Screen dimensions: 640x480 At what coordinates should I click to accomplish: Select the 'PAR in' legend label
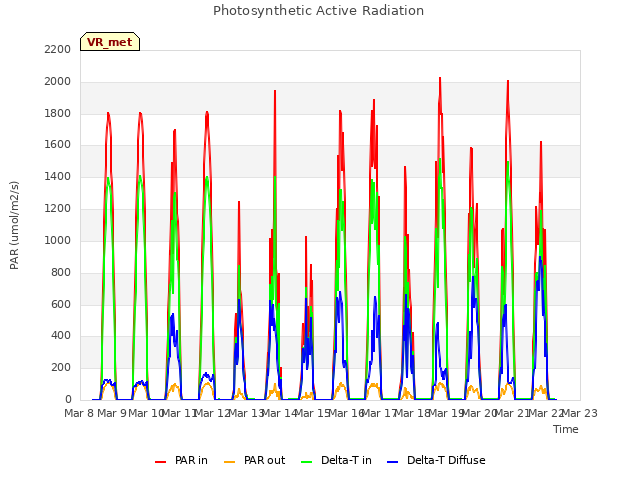[x=191, y=460]
